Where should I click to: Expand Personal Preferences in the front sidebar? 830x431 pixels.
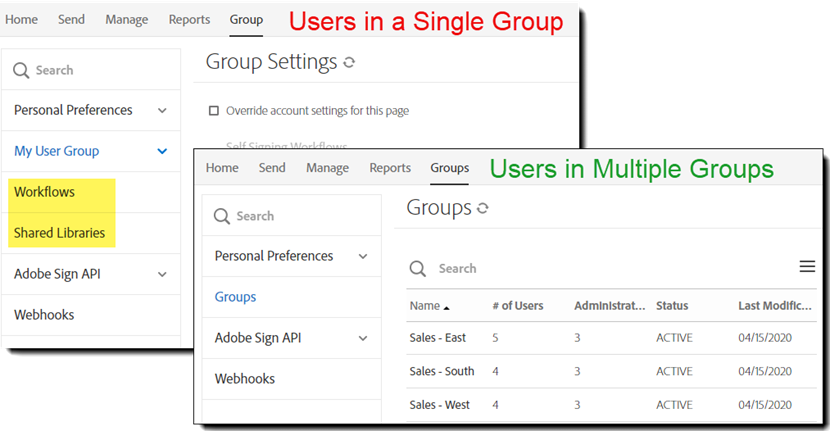click(363, 256)
